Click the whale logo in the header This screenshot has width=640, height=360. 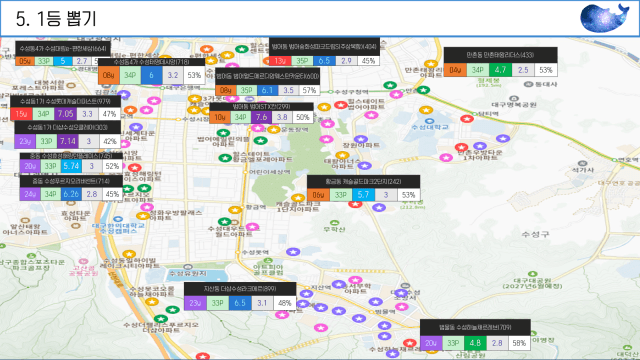tap(604, 18)
